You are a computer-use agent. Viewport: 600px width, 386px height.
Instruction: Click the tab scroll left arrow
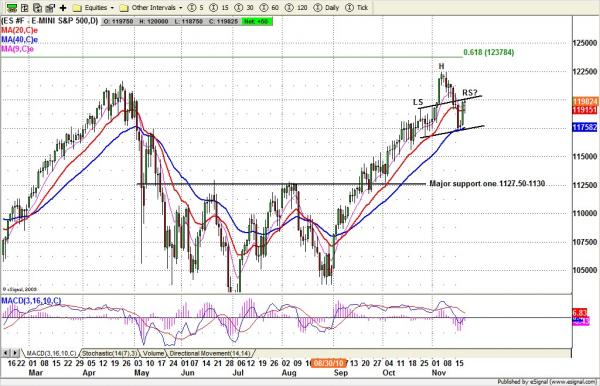[x=5, y=353]
